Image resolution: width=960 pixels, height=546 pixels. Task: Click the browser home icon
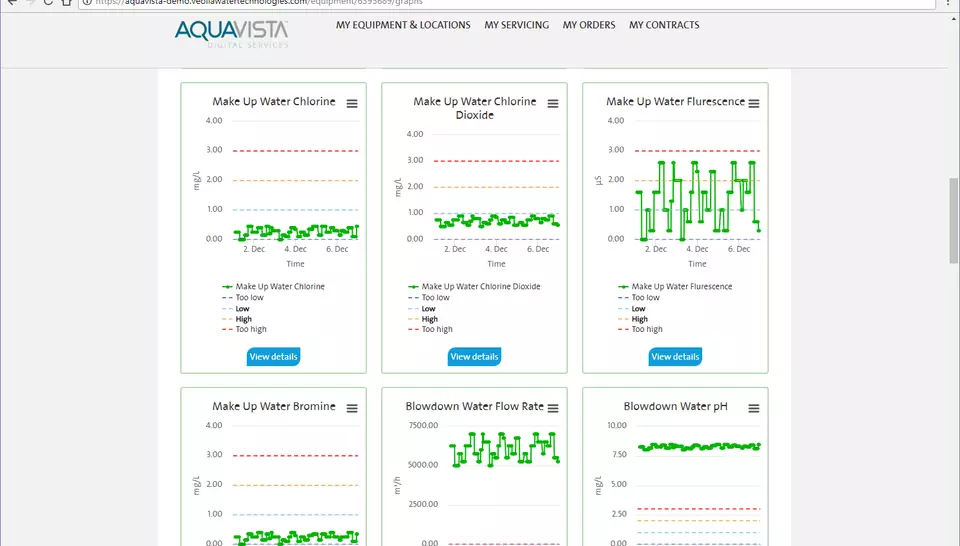(67, 2)
